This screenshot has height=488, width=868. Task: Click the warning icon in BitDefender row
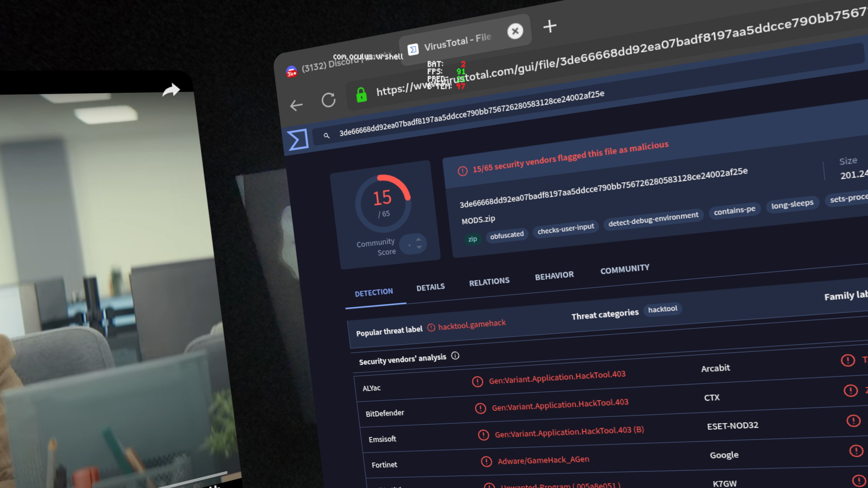(480, 408)
